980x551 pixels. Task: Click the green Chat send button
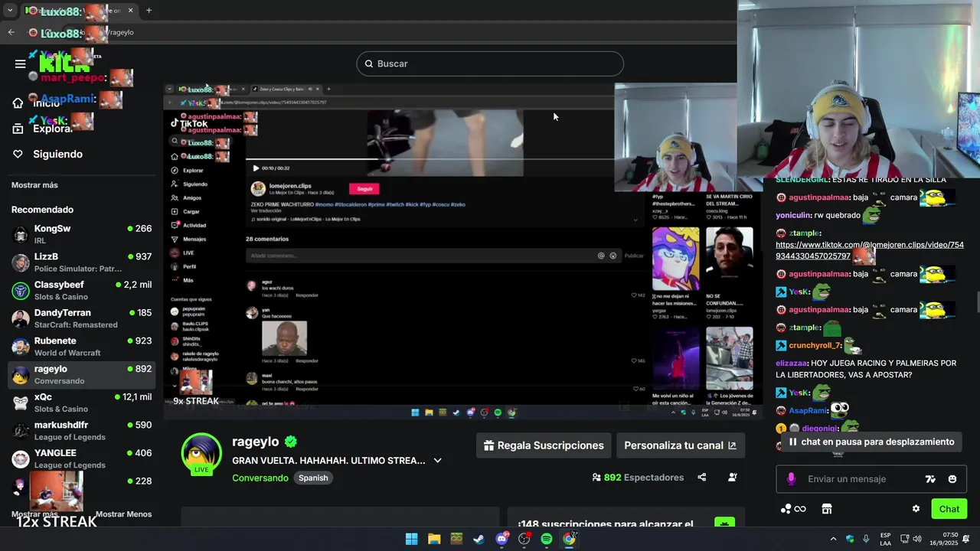[x=949, y=509]
